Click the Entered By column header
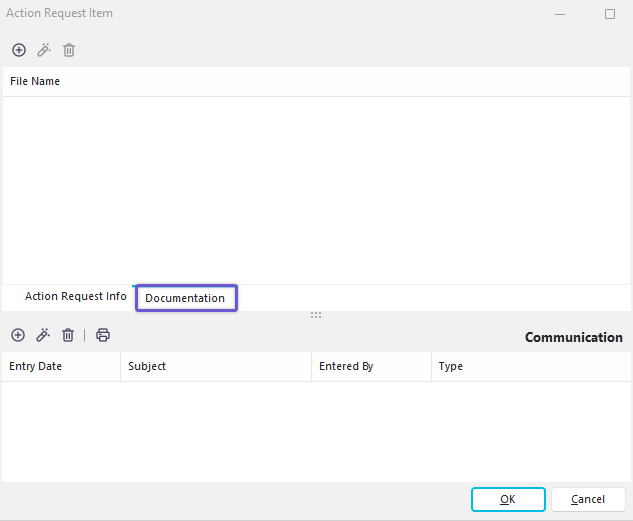Screen dimensions: 633x521 346,367
